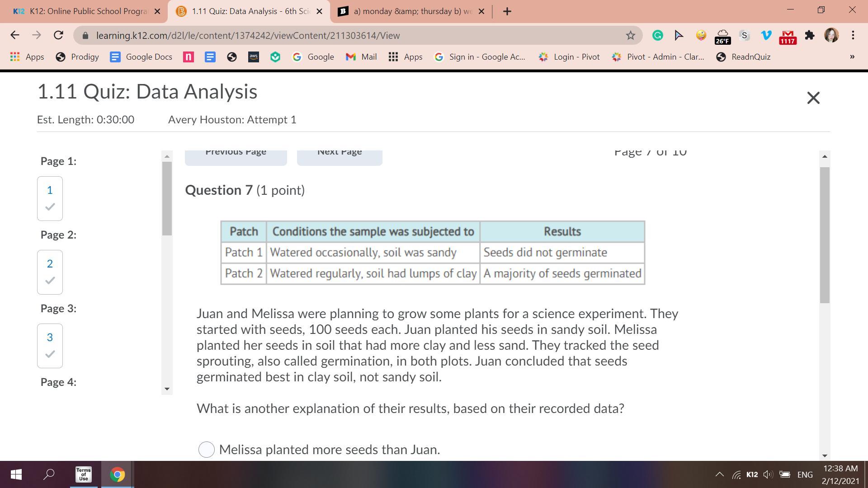Viewport: 868px width, 488px height.
Task: Open the weather extension showing 26°F
Action: coord(722,36)
